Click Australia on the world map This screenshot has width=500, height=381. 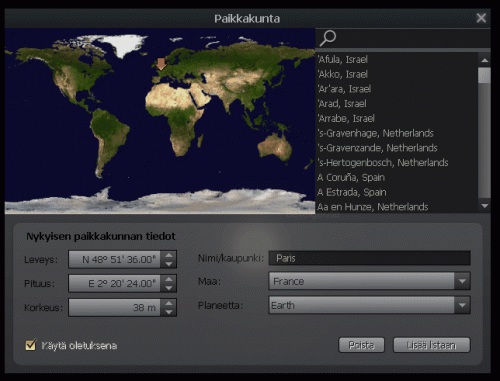pyautogui.click(x=275, y=147)
